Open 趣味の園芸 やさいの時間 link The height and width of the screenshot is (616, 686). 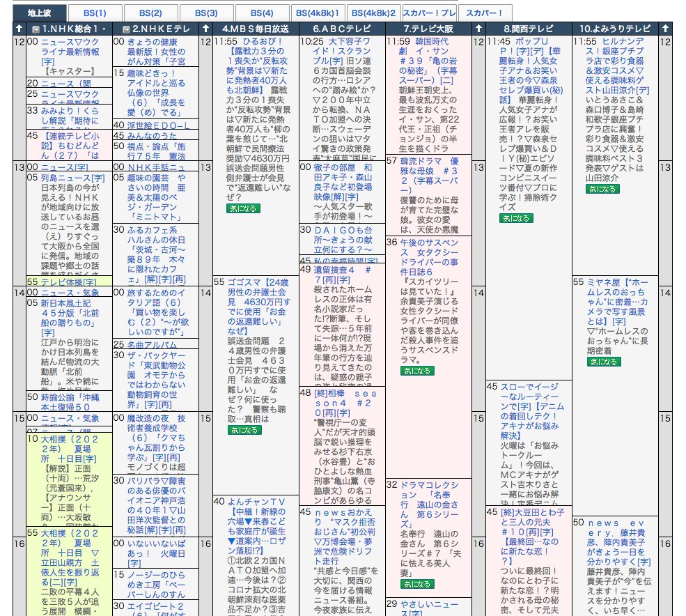pos(156,197)
